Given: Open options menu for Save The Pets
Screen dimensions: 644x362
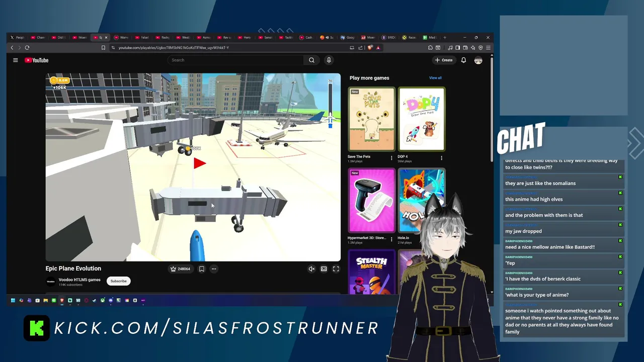Looking at the screenshot, I should tap(391, 158).
